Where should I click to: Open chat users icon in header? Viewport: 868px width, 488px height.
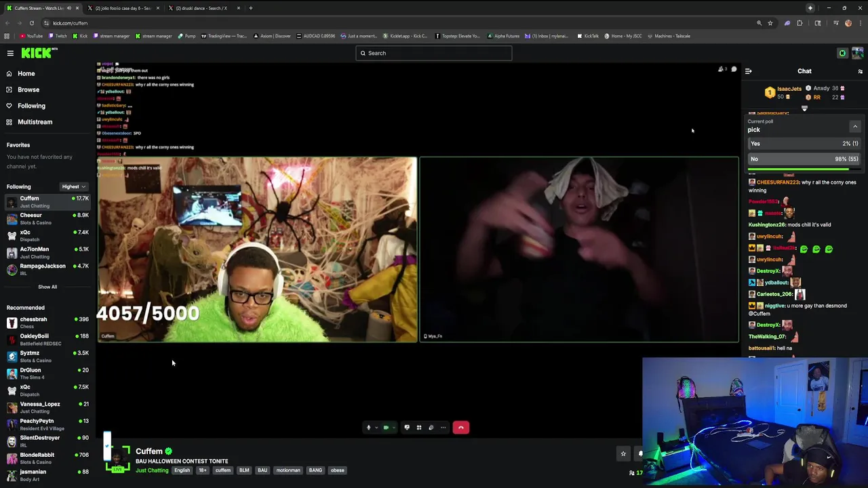pyautogui.click(x=860, y=71)
